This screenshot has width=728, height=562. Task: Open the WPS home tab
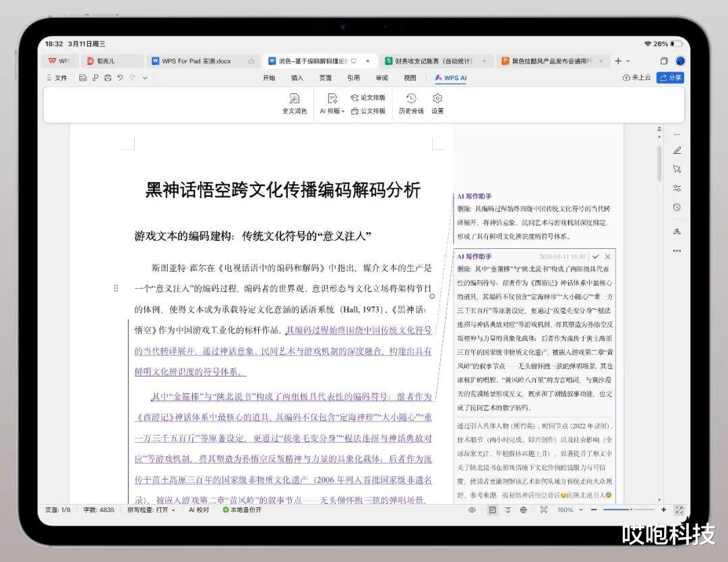coord(59,61)
